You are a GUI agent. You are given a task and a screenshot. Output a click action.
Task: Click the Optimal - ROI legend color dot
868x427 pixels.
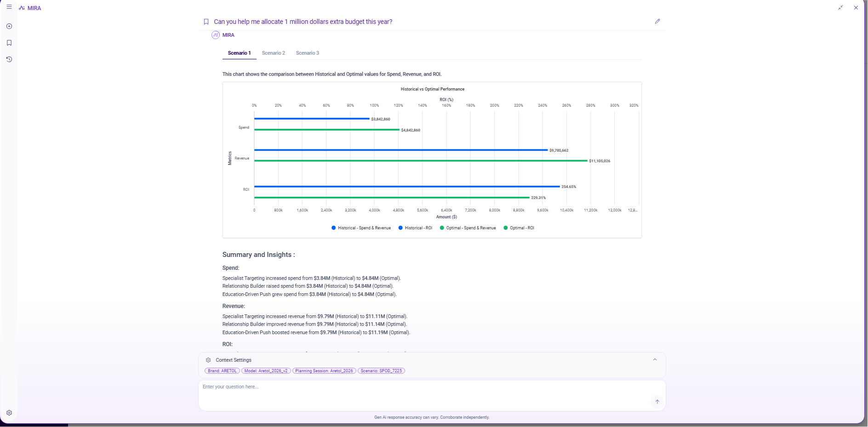point(506,228)
